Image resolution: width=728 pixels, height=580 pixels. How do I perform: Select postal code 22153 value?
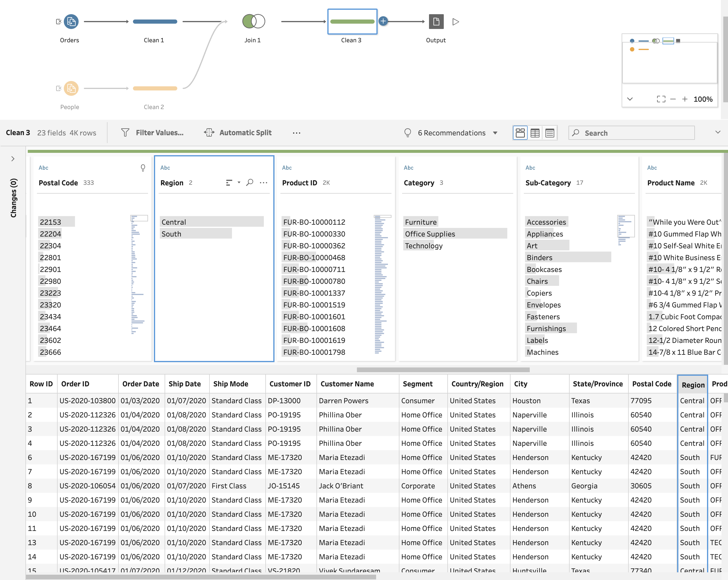coord(56,222)
